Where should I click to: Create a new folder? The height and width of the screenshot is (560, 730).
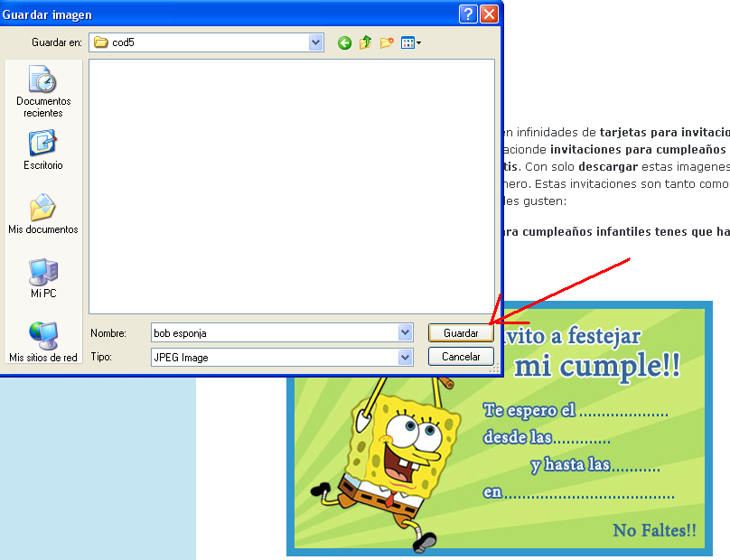pyautogui.click(x=387, y=42)
